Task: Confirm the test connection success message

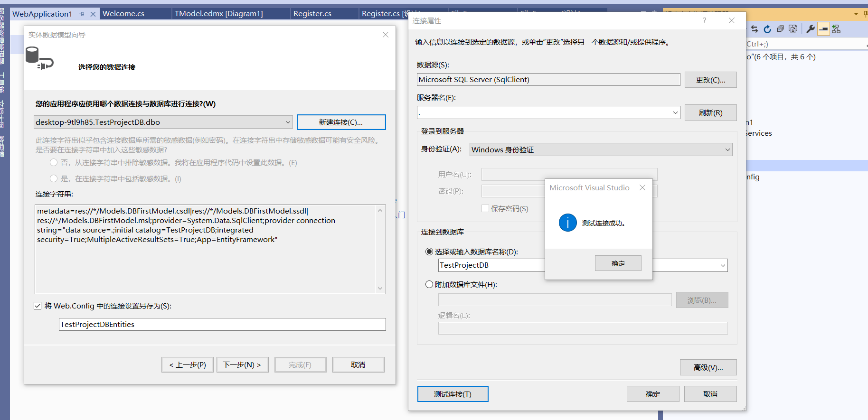Action: [x=618, y=263]
